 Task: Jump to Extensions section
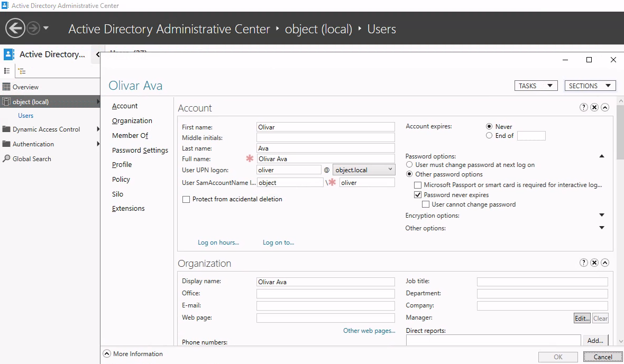tap(128, 209)
